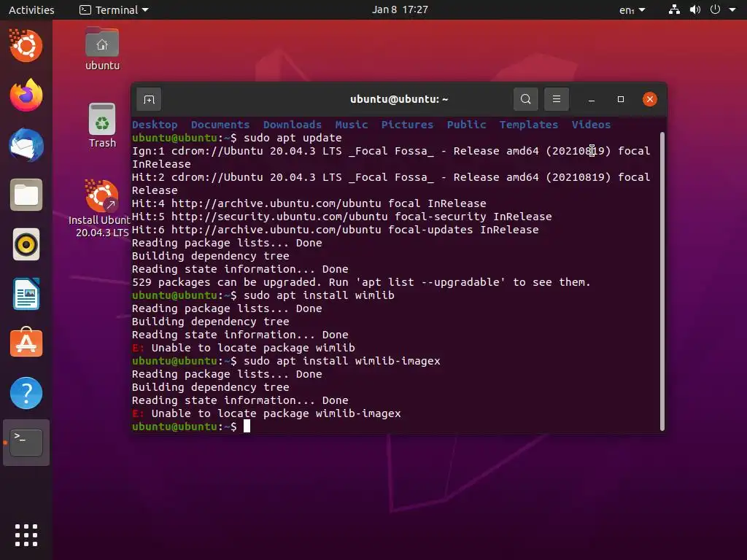Screen dimensions: 747x560
Task: Close the terminal window
Action: (649, 99)
